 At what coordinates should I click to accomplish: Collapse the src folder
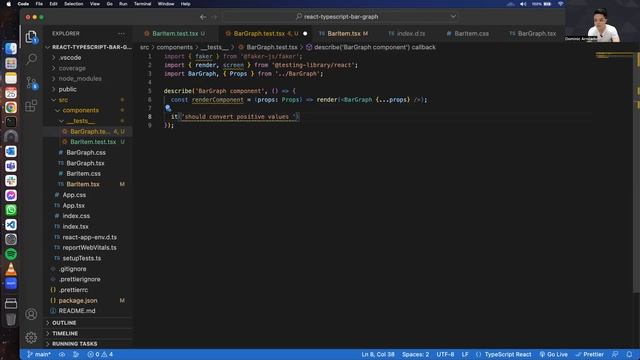pos(63,100)
